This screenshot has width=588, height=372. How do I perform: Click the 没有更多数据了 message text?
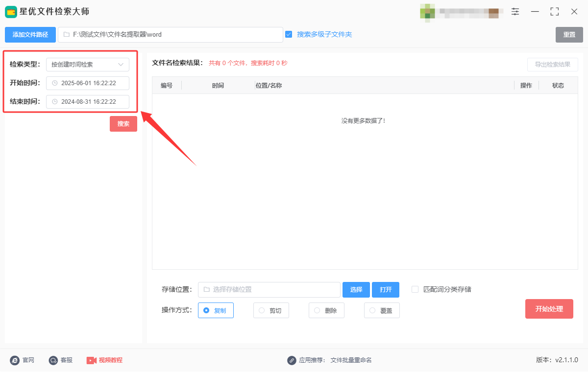[364, 120]
